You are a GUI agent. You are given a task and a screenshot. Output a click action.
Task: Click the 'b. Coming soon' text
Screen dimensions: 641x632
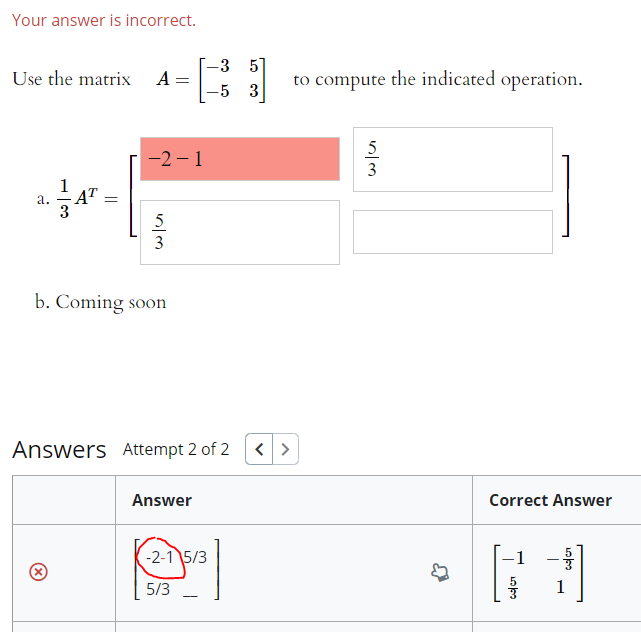pyautogui.click(x=101, y=302)
